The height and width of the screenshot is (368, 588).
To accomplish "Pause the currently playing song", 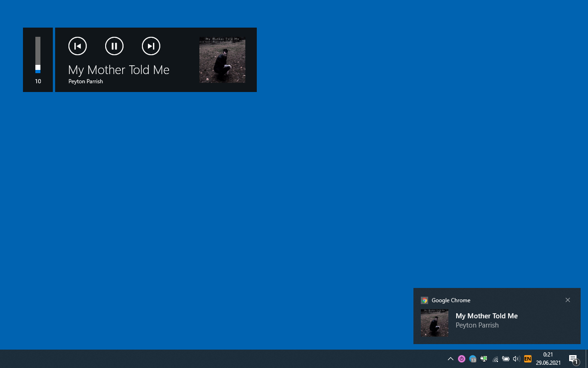I will click(x=114, y=46).
